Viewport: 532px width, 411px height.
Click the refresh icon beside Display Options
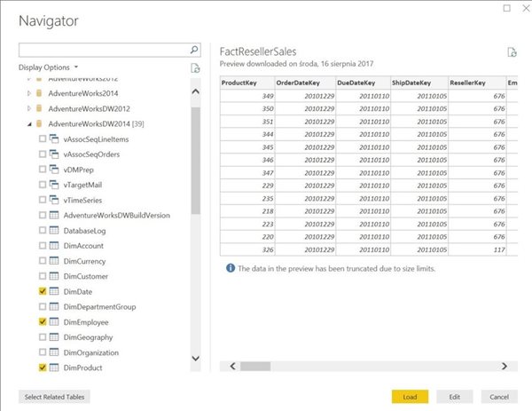pyautogui.click(x=195, y=68)
